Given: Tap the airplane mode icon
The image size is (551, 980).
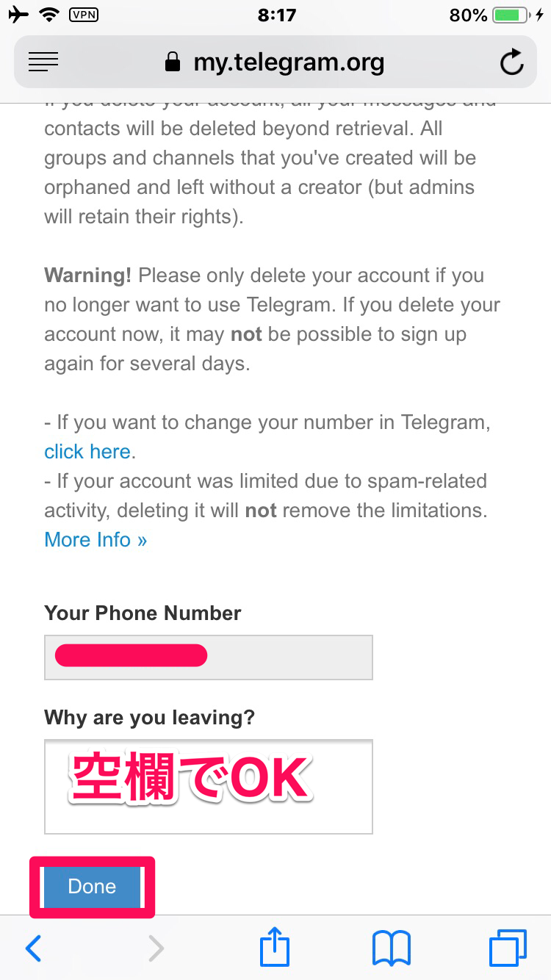Looking at the screenshot, I should point(18,12).
